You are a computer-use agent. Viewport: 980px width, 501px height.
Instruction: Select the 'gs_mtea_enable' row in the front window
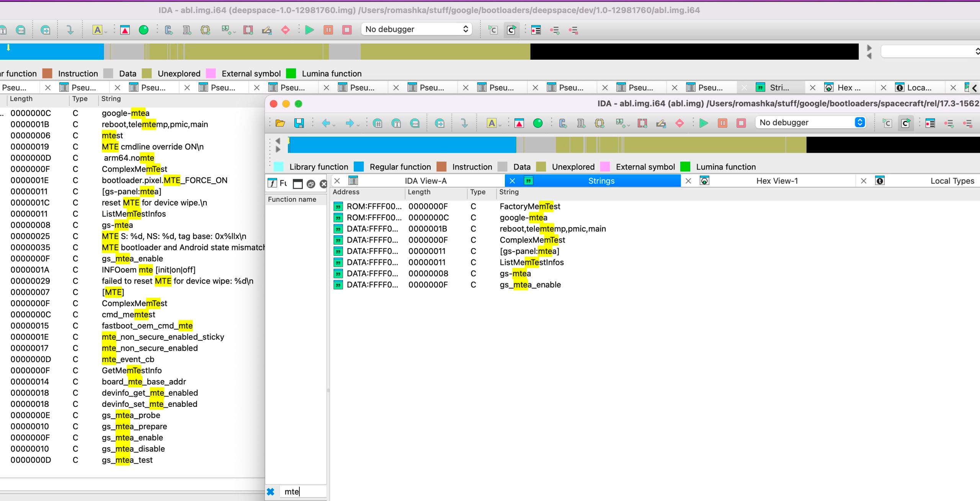[655, 285]
